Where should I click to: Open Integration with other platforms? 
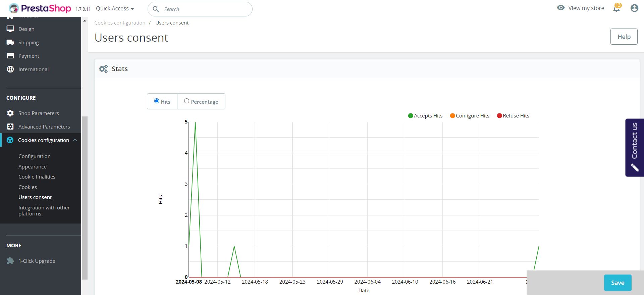pos(44,211)
